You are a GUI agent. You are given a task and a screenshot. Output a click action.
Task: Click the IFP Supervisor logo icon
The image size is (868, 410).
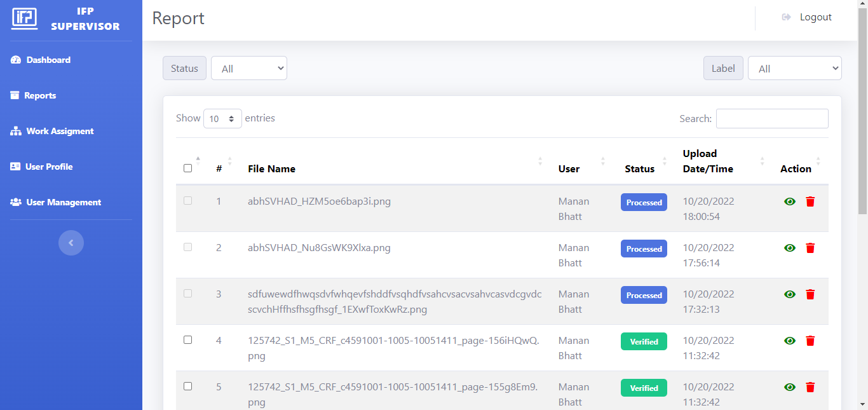(24, 18)
